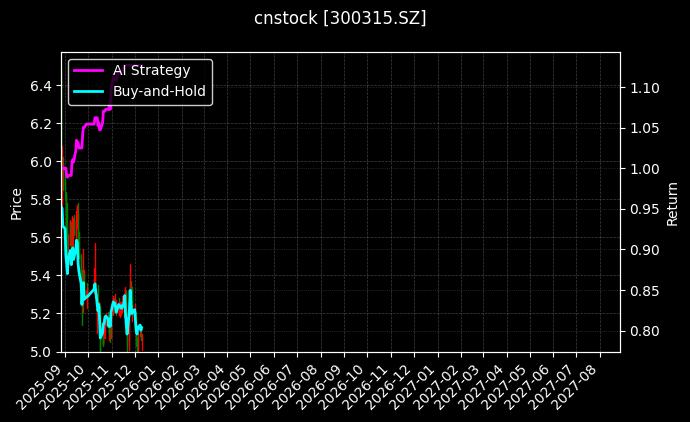Click the 'Price' left axis label

click(x=16, y=204)
